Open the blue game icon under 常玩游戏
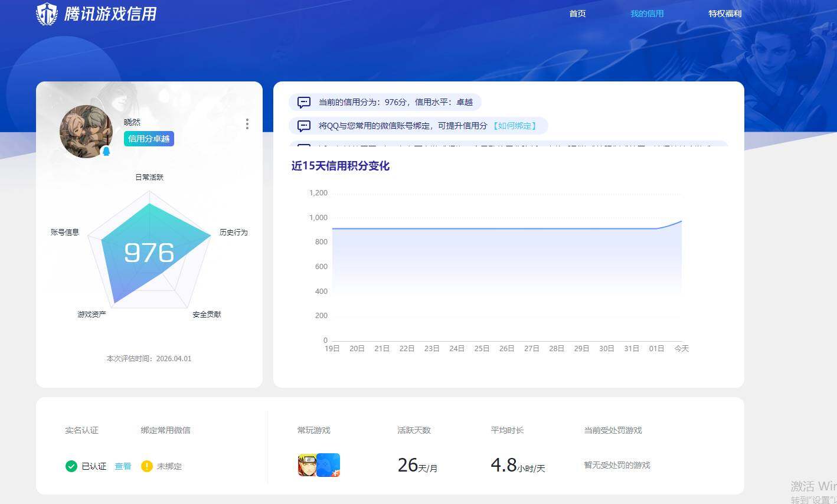Image resolution: width=837 pixels, height=504 pixels. point(329,465)
